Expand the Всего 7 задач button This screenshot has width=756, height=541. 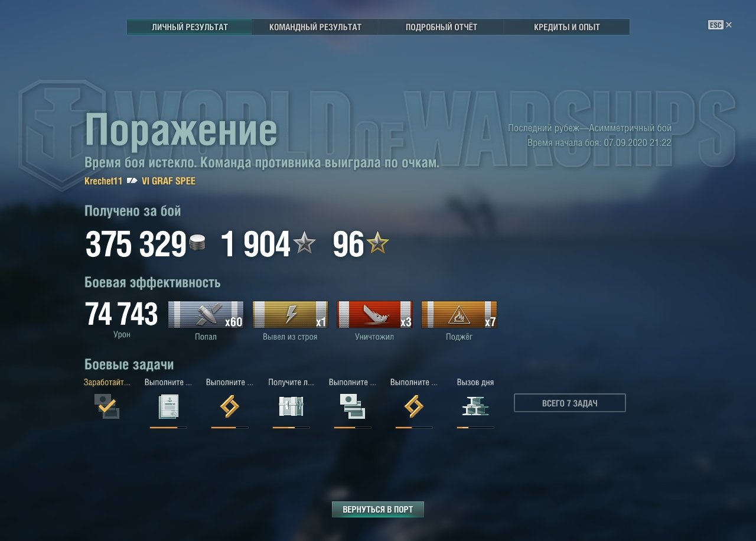click(570, 403)
